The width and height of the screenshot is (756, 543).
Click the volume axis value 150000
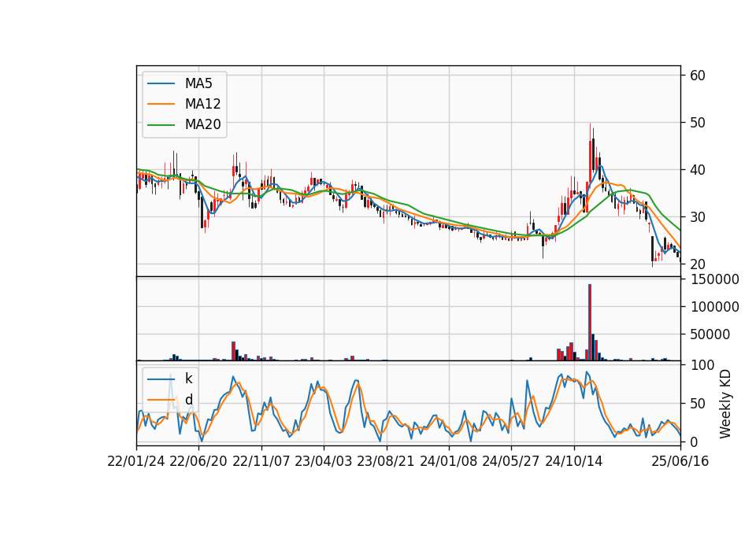[714, 279]
